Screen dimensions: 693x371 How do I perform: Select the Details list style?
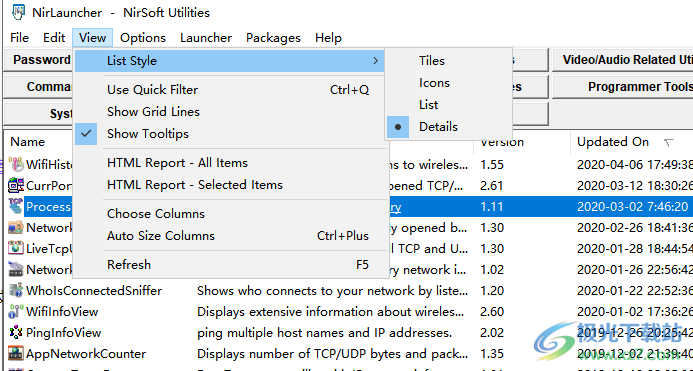click(x=449, y=127)
